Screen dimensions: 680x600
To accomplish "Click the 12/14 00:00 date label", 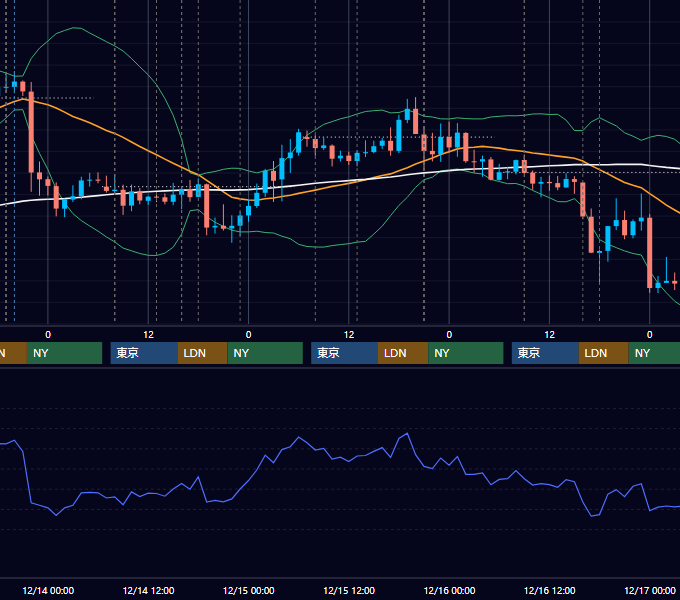I will pyautogui.click(x=48, y=590).
